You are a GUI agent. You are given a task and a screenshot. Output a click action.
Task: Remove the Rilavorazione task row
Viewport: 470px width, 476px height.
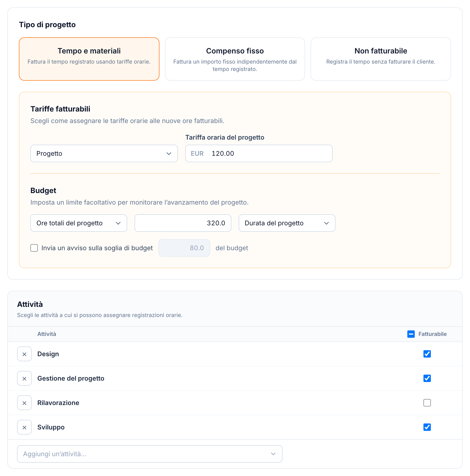(24, 403)
